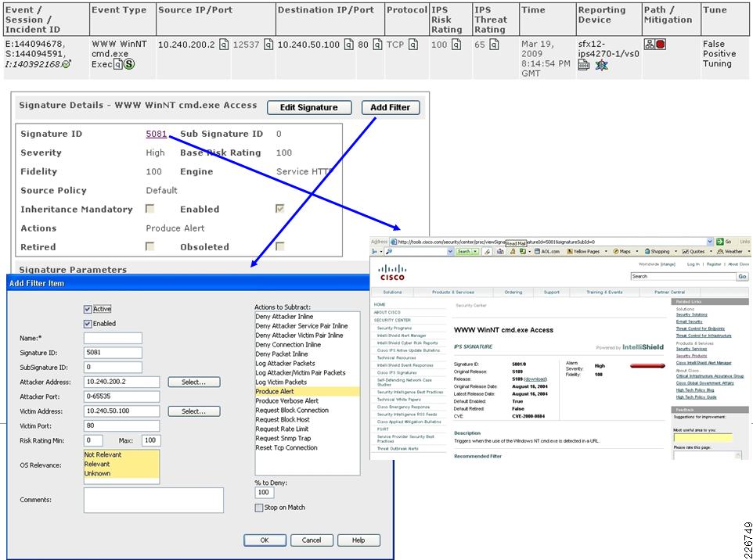Open Solutions tab on Cisco page
The width and height of the screenshot is (753, 560).
point(392,292)
